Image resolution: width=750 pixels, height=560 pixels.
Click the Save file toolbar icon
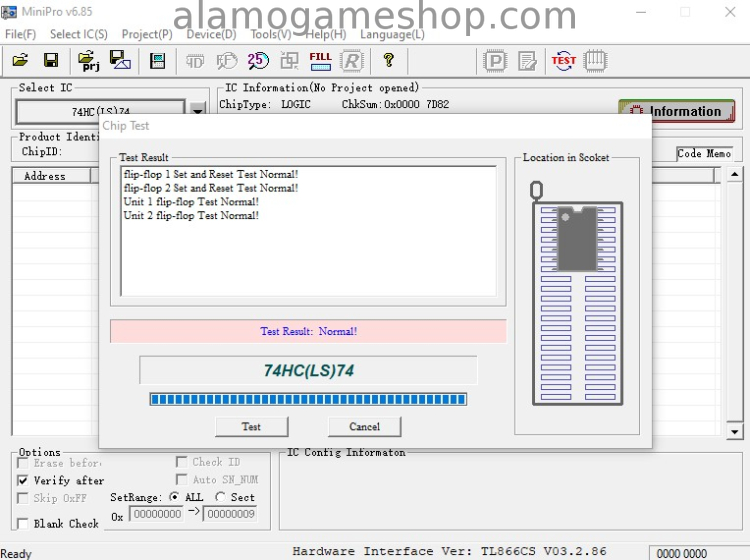coord(50,61)
